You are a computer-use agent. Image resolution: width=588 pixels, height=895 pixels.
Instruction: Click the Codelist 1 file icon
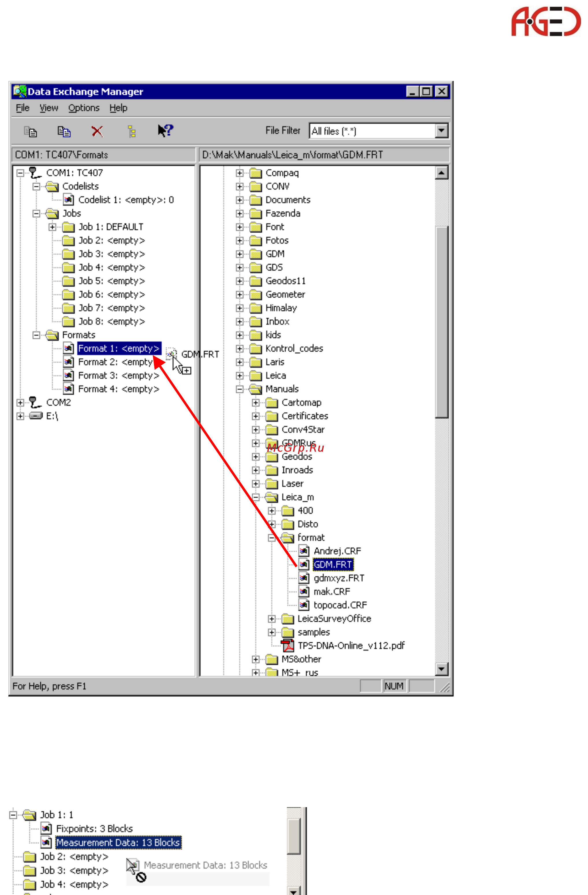pyautogui.click(x=68, y=200)
